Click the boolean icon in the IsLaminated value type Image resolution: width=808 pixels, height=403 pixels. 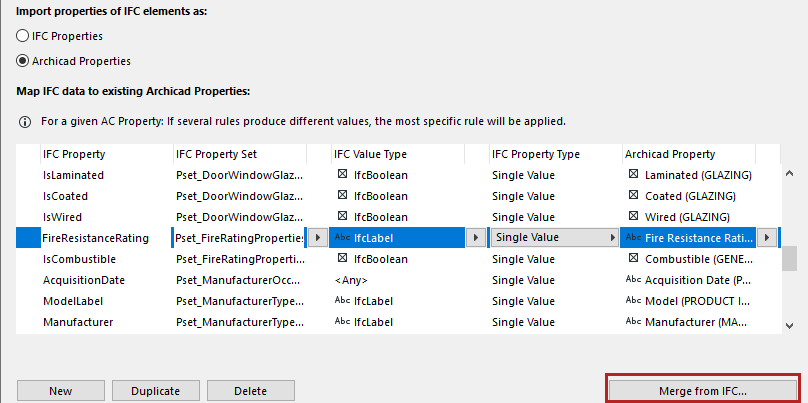pyautogui.click(x=342, y=175)
